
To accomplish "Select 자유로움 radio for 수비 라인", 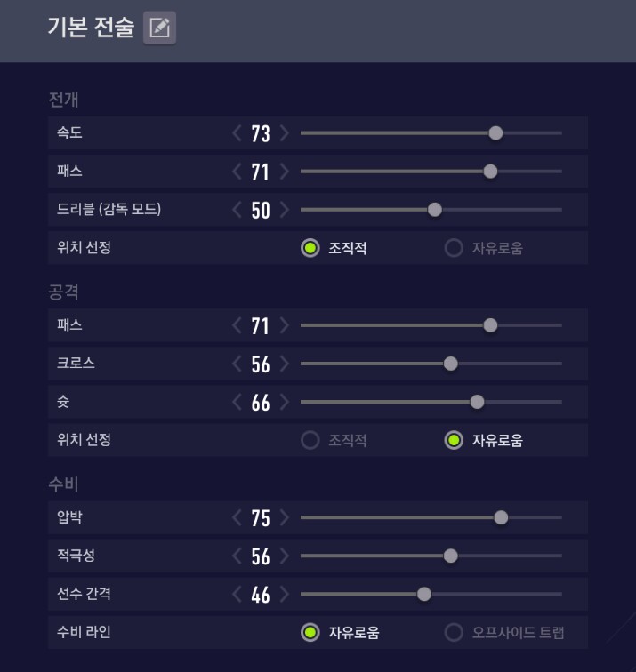I will [310, 632].
